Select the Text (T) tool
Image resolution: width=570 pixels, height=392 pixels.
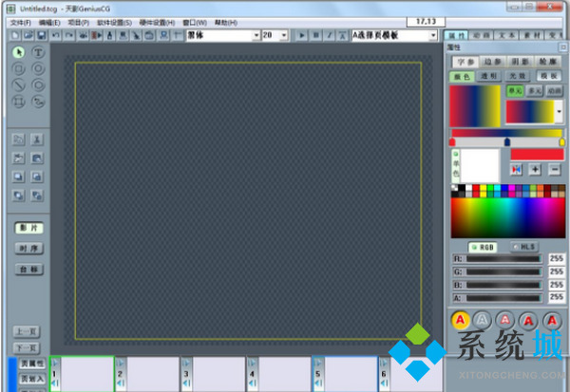coord(39,53)
